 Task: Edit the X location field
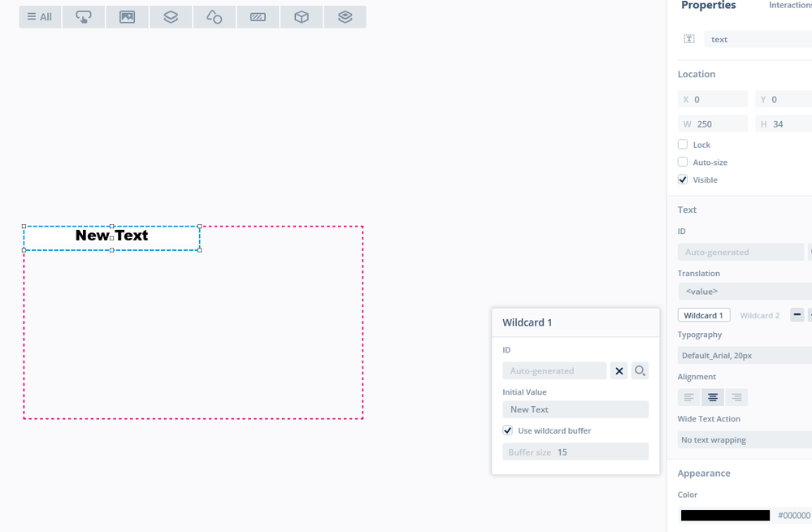(x=713, y=99)
